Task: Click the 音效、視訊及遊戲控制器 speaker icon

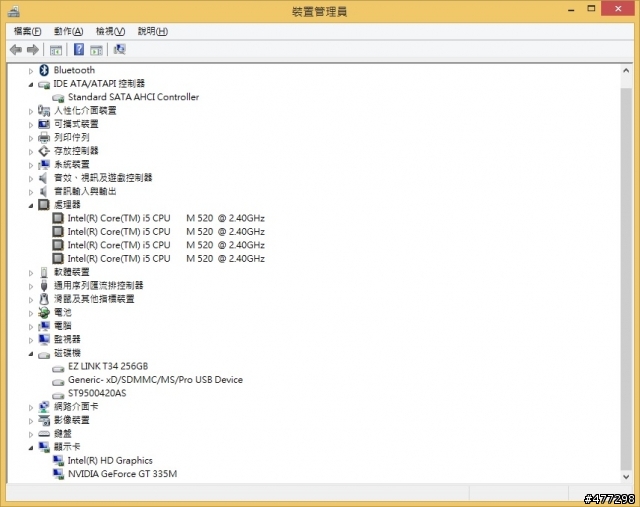Action: 43,178
